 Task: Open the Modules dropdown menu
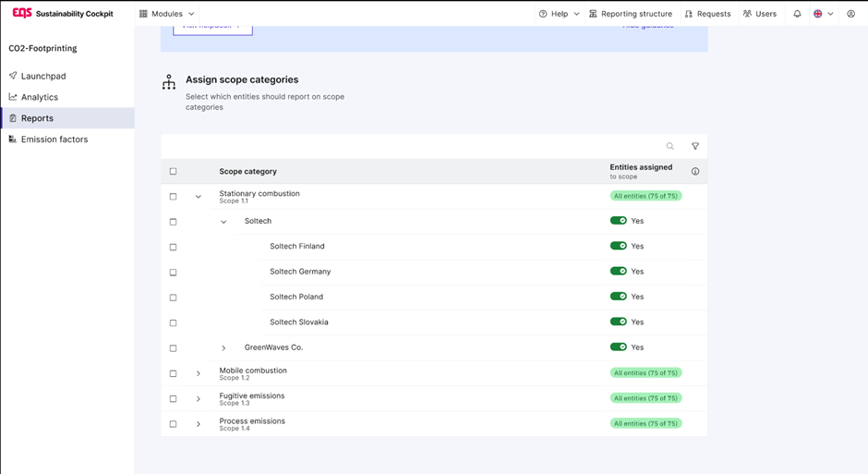click(x=167, y=14)
